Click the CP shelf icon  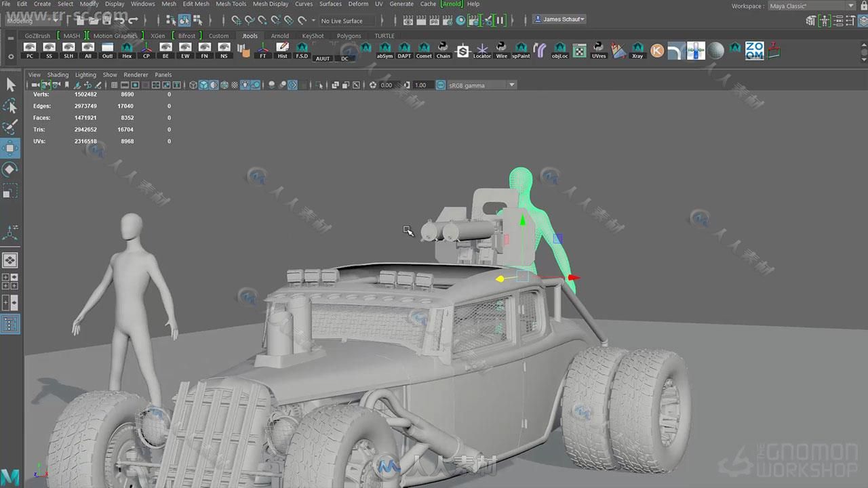coord(146,50)
